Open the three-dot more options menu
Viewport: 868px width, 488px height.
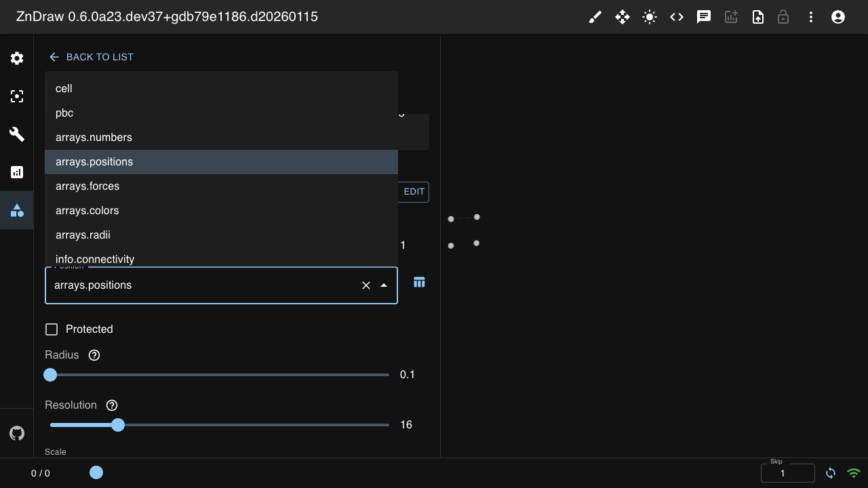811,17
